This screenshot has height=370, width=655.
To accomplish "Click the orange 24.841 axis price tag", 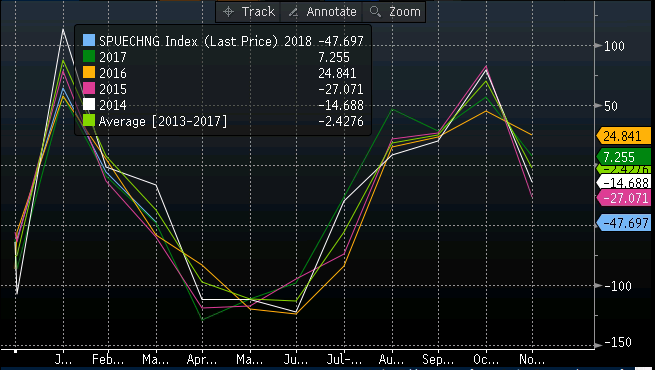I will coord(624,136).
